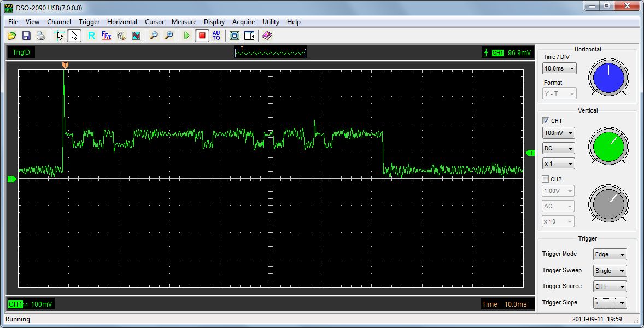
Task: Open the Trigger menu
Action: pyautogui.click(x=89, y=22)
